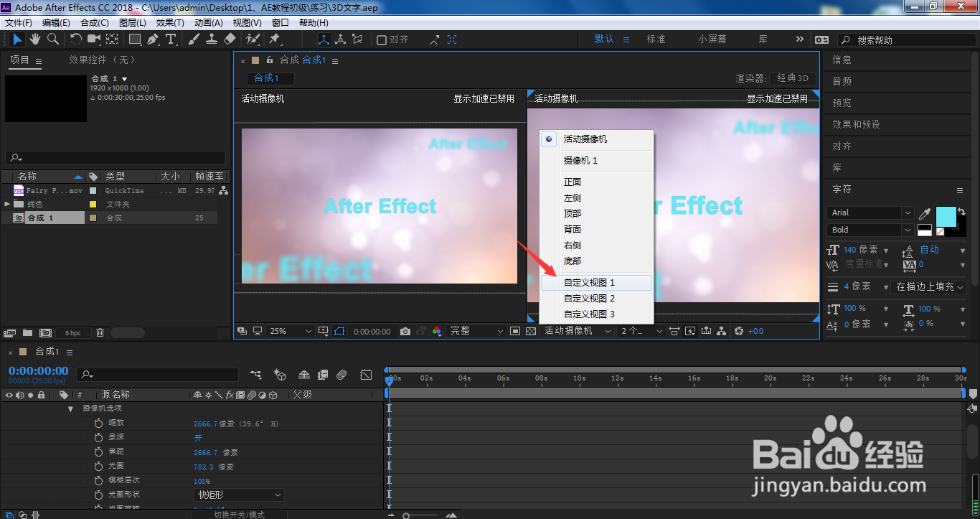
Task: Enable the 对齐 snapping checkbox
Action: [x=382, y=40]
